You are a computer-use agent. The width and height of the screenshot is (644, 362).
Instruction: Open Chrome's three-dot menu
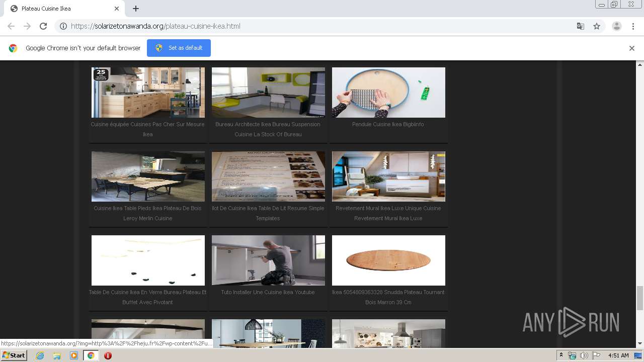pyautogui.click(x=633, y=26)
